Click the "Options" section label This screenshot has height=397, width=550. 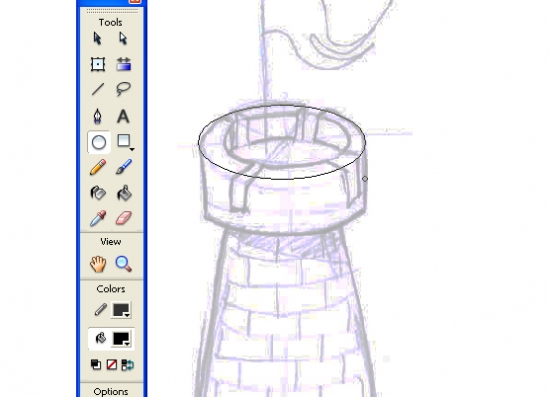(111, 391)
